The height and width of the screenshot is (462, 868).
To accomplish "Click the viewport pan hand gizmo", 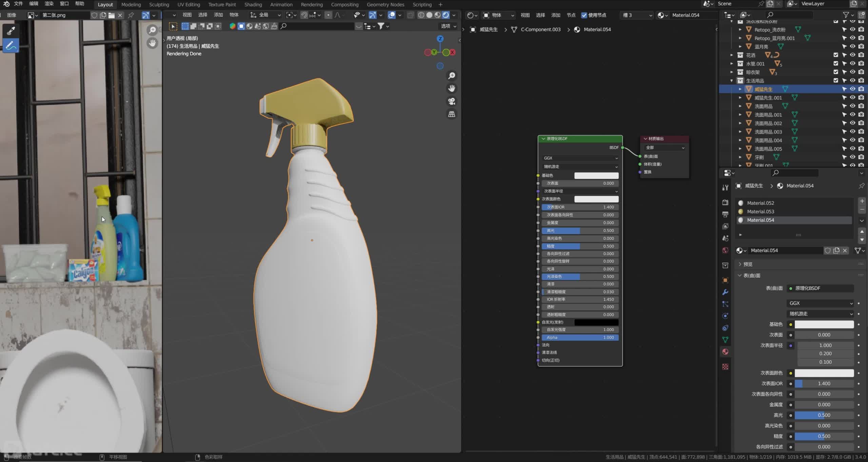I will click(452, 89).
